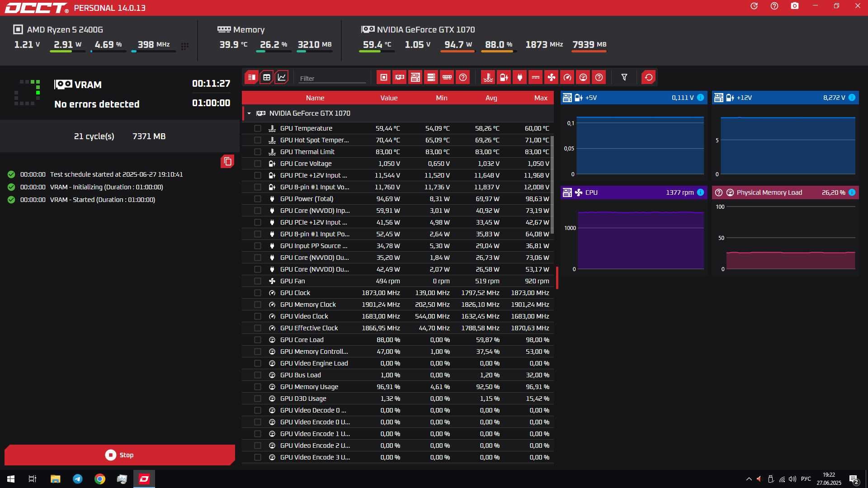The width and height of the screenshot is (868, 488).
Task: Open the screenshot camera icon in title bar
Action: [x=795, y=6]
